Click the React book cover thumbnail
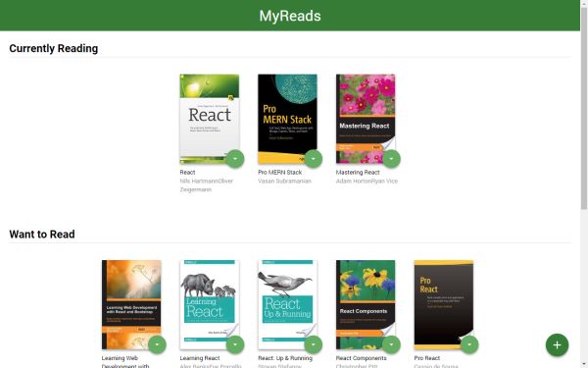This screenshot has height=368, width=588. point(210,119)
